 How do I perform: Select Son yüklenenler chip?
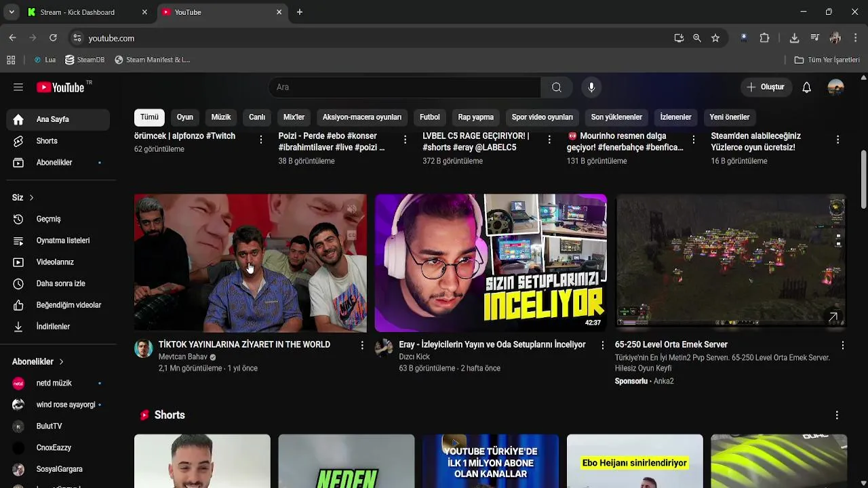616,117
